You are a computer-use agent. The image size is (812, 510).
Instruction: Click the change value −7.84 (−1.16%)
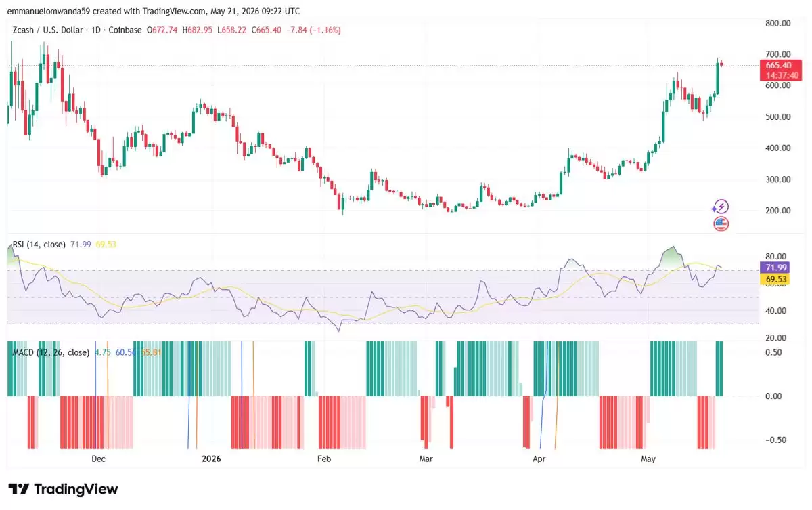click(x=314, y=30)
